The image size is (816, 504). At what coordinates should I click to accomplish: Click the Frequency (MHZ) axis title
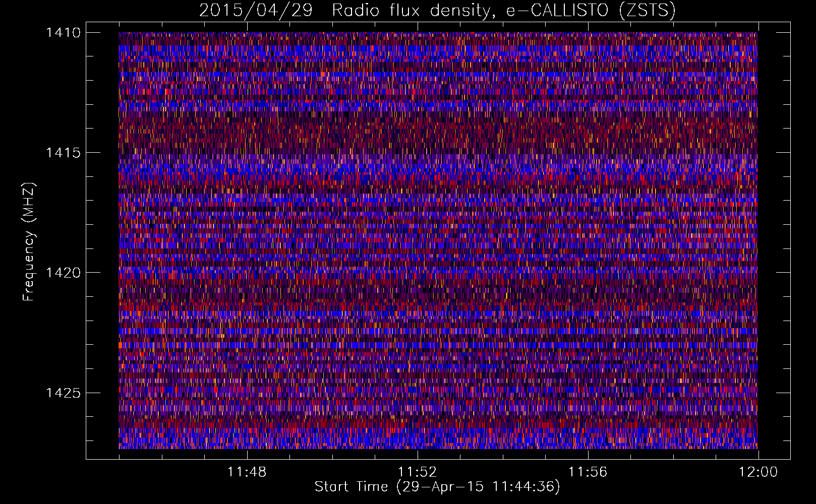point(29,242)
